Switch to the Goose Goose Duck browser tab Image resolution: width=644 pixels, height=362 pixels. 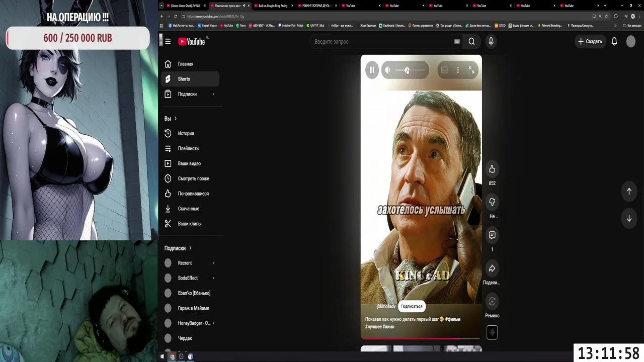[x=185, y=6]
